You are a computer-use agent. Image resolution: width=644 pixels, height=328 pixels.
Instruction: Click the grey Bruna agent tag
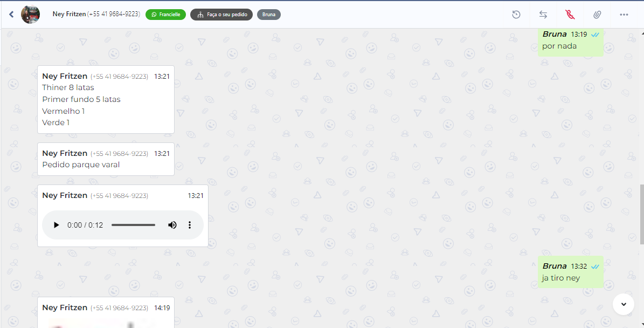[x=268, y=15]
